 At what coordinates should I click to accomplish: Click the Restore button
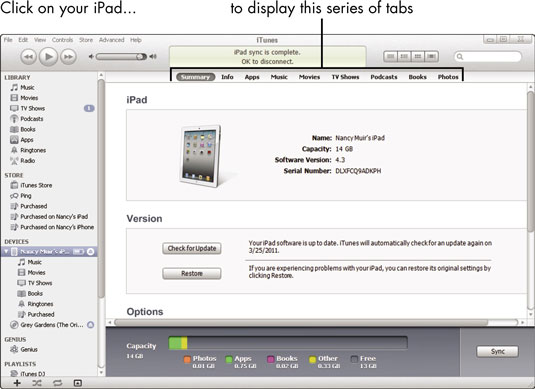[192, 274]
